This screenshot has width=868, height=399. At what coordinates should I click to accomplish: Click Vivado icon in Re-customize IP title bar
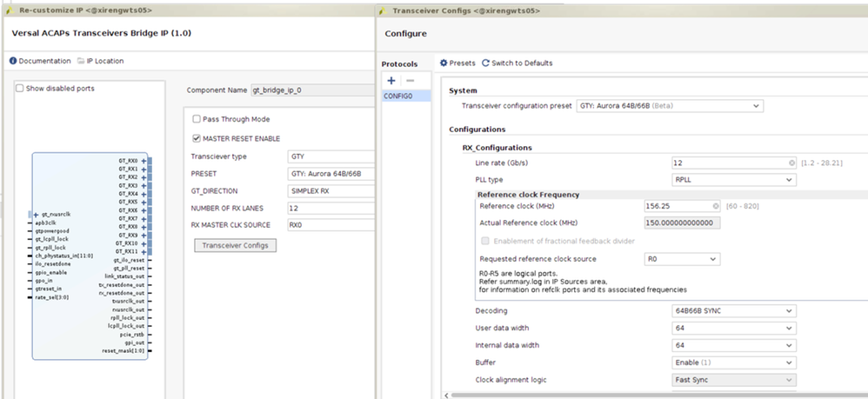tap(10, 10)
